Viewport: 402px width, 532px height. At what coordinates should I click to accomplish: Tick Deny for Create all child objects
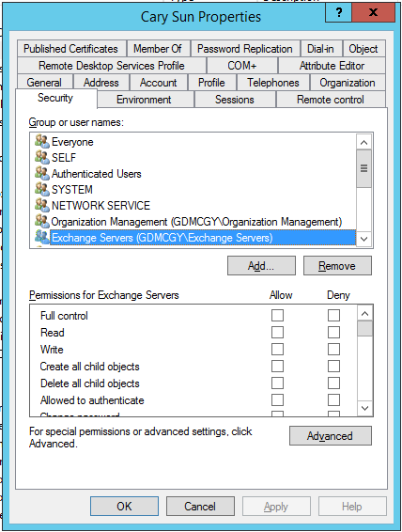coord(333,366)
